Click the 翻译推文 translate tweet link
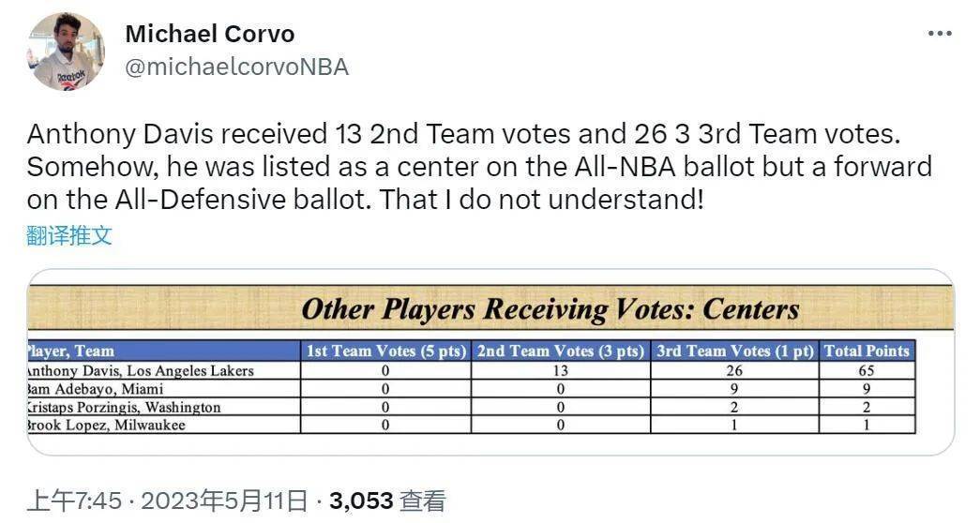980x523 pixels. [69, 235]
